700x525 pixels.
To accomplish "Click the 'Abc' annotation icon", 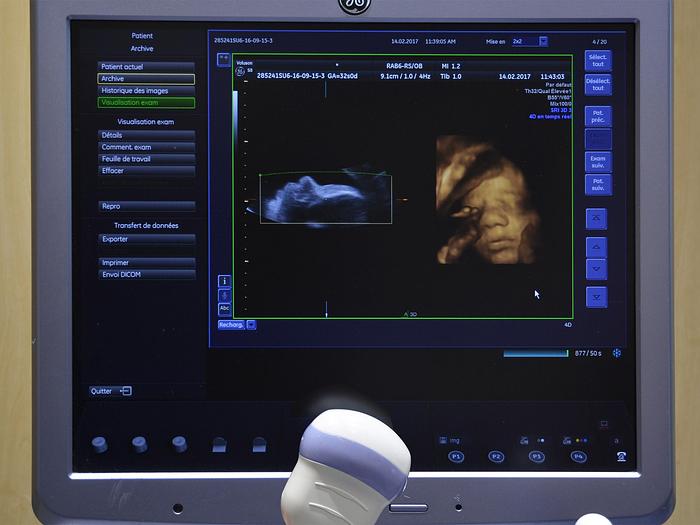I will pos(224,308).
